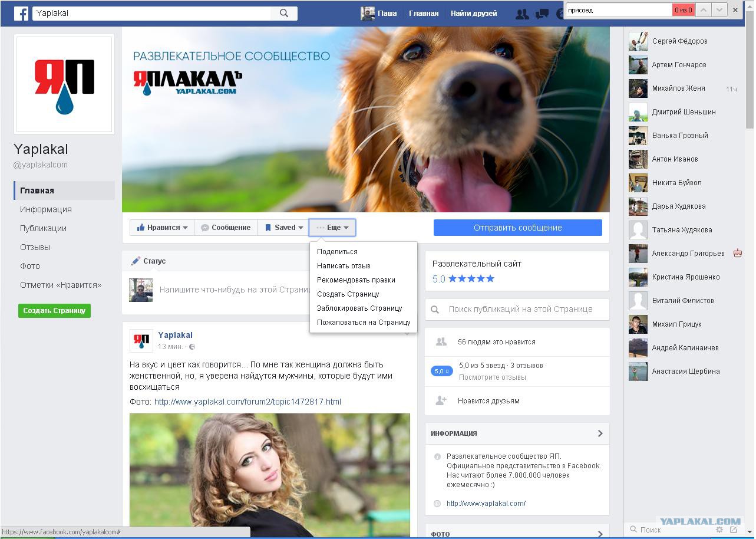The width and height of the screenshot is (756, 539).
Task: Select Написать отзыв menu item
Action: coord(344,266)
